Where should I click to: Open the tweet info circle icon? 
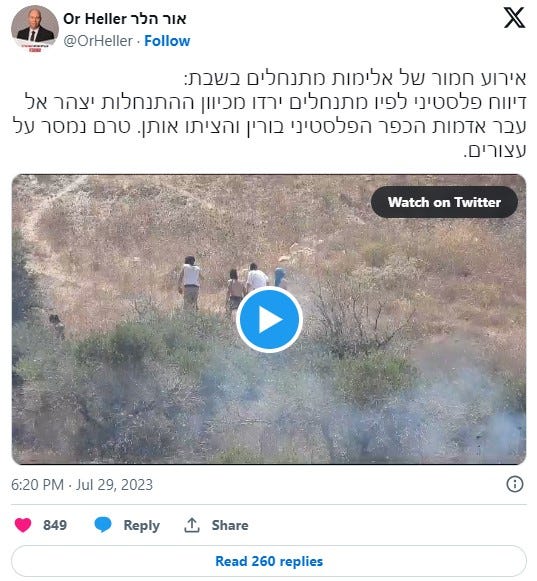514,484
